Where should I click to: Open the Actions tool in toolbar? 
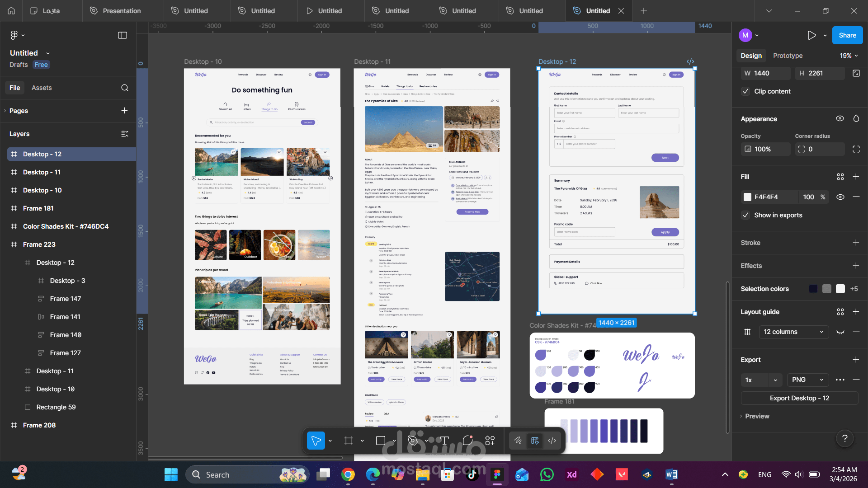(490, 441)
